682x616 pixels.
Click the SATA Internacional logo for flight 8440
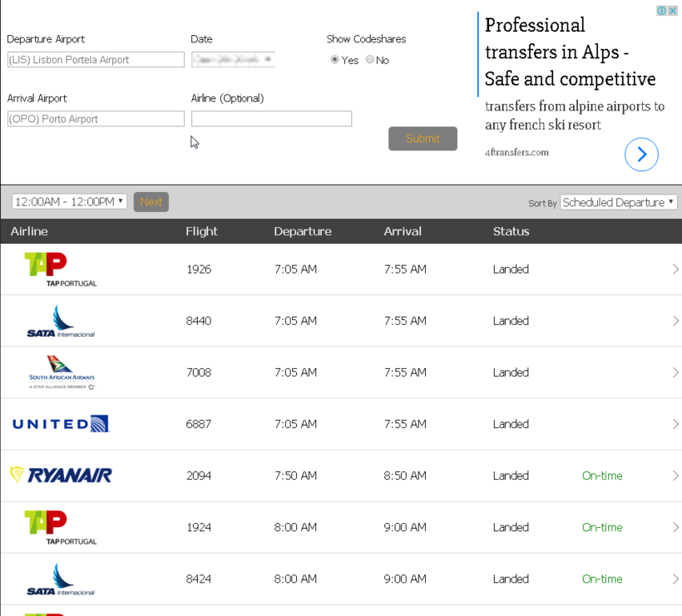tap(61, 321)
